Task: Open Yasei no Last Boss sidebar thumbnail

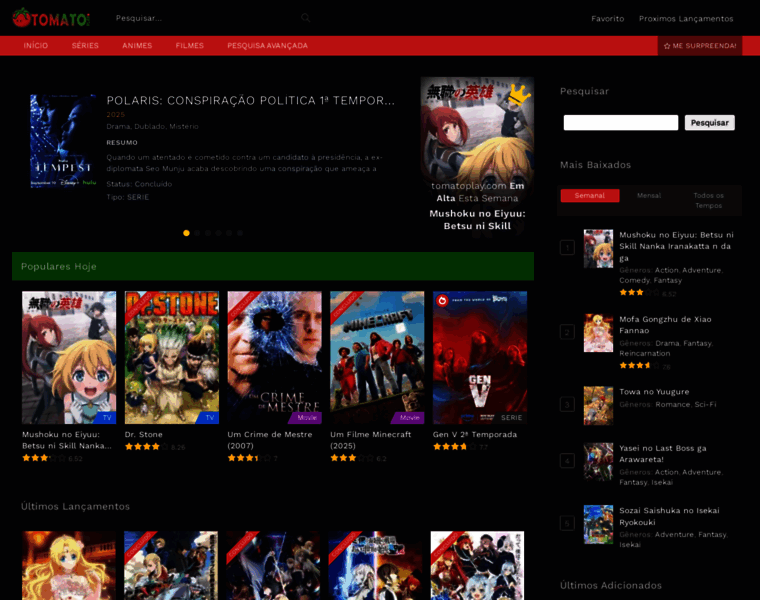Action: tap(598, 462)
